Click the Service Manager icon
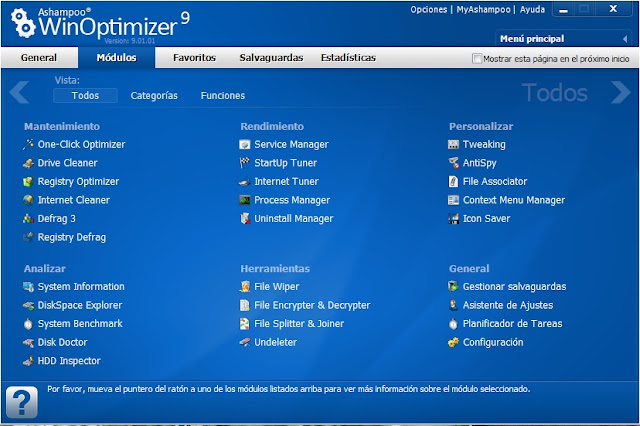640x426 pixels. (x=244, y=144)
